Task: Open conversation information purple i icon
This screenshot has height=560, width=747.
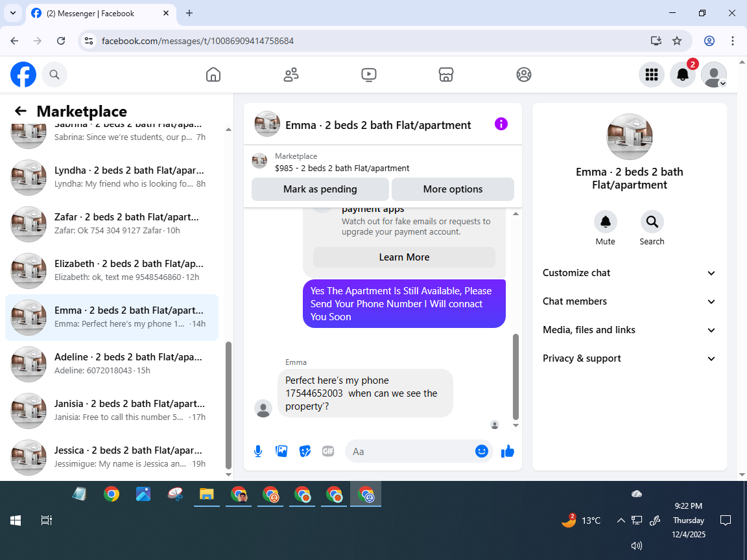Action: point(501,124)
